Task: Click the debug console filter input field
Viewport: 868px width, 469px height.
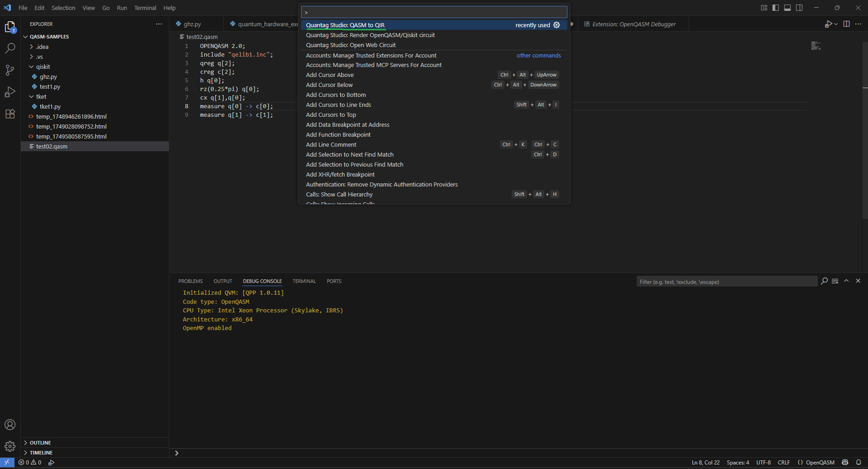Action: 726,282
